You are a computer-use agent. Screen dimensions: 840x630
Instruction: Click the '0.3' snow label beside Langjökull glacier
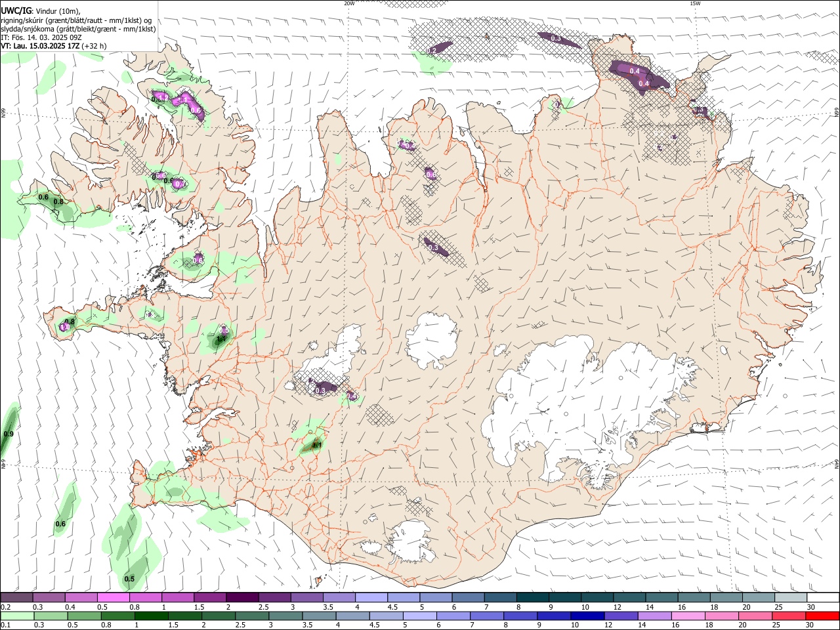pyautogui.click(x=320, y=390)
